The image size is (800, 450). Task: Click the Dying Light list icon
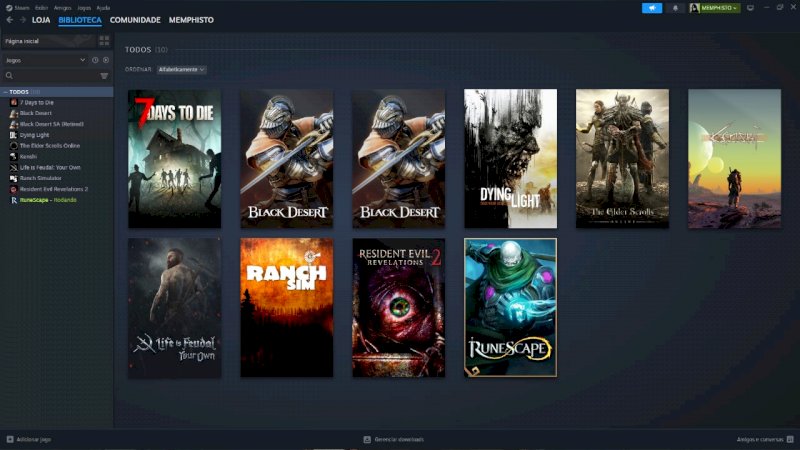(14, 135)
